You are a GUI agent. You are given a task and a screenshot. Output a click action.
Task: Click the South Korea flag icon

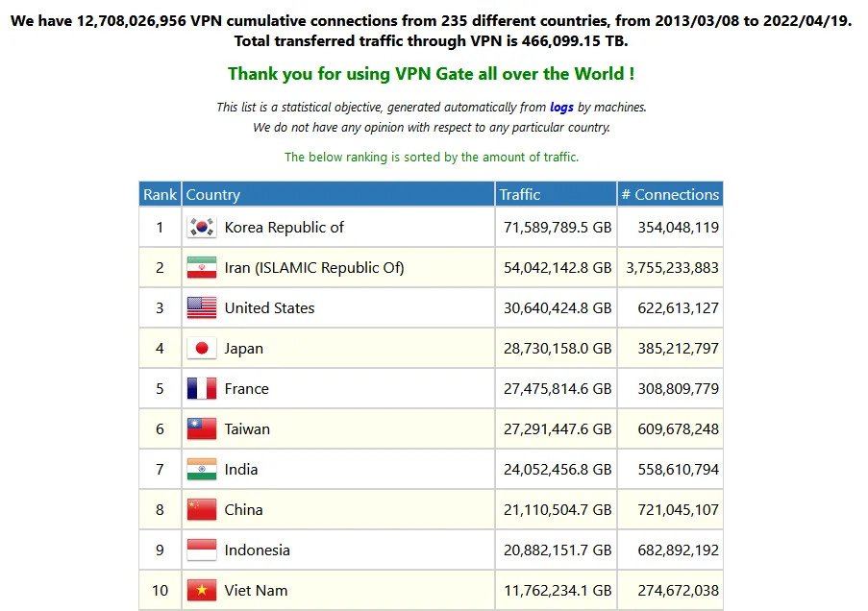pos(202,228)
